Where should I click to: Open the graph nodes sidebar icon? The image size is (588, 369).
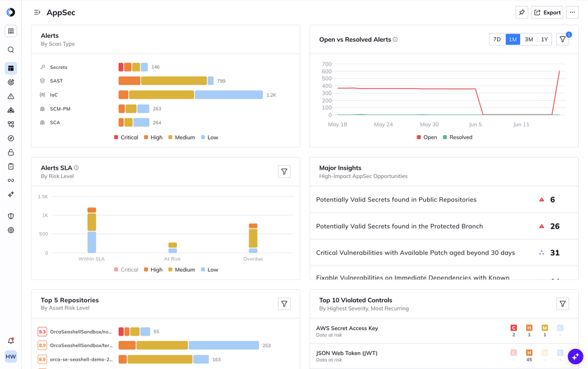pos(11,124)
